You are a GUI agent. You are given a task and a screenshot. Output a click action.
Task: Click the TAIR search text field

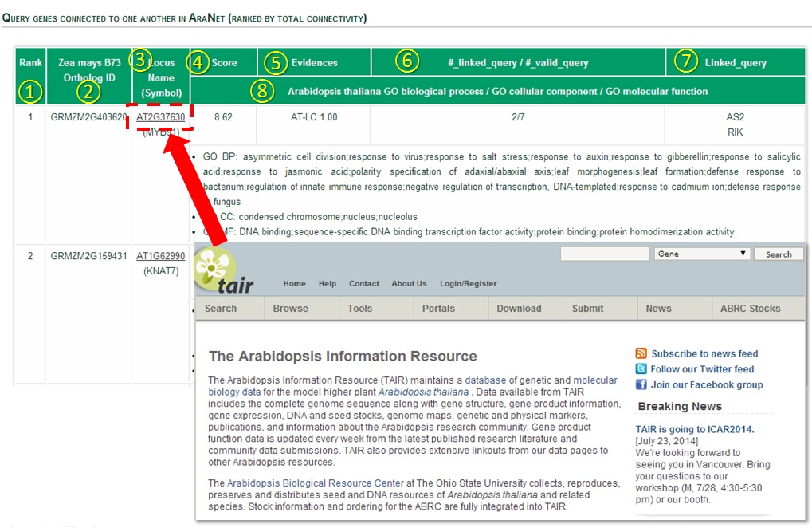pyautogui.click(x=604, y=254)
